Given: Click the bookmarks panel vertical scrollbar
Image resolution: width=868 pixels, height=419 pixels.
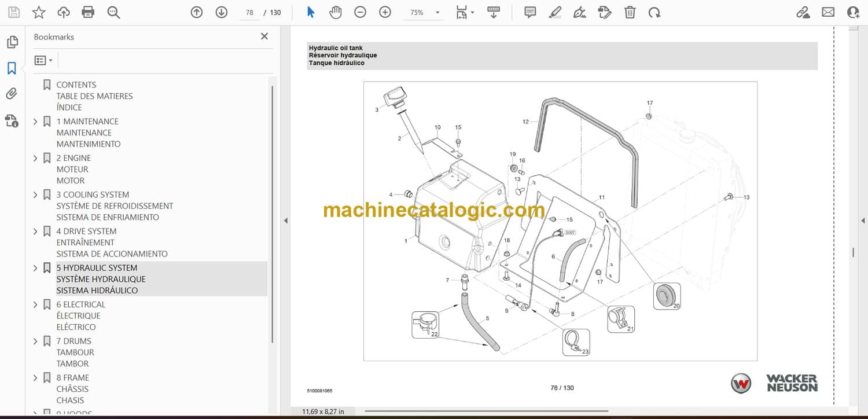Looking at the screenshot, I should 273,214.
